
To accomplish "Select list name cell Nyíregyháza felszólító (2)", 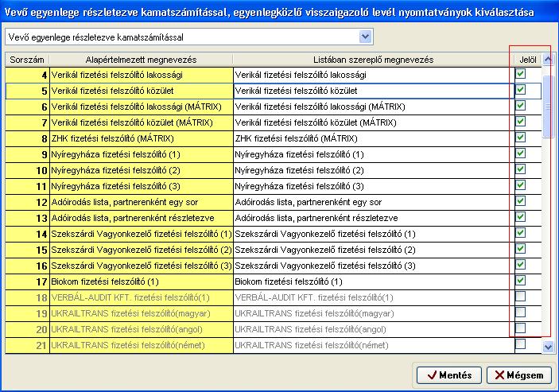I will coord(374,170).
